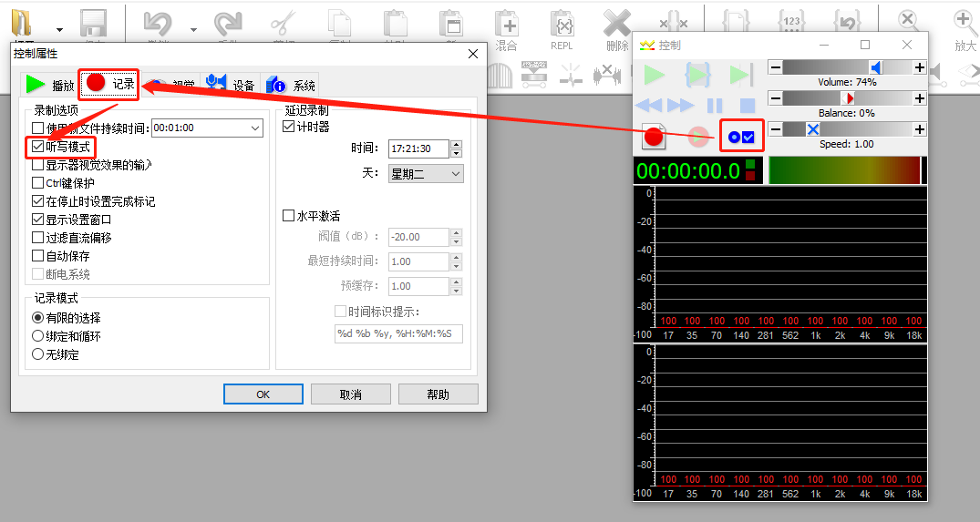Toggle the dictation mode icon in Control window
The width and height of the screenshot is (980, 522).
(741, 137)
